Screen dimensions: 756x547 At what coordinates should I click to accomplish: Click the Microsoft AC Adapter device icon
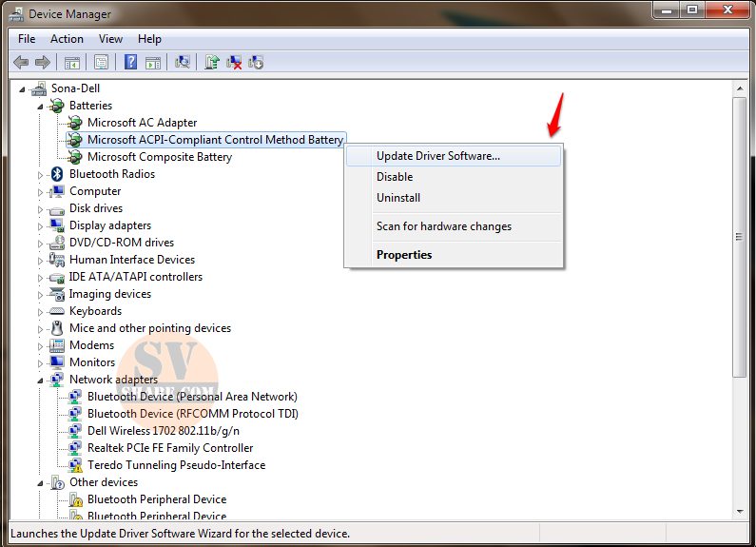(75, 123)
